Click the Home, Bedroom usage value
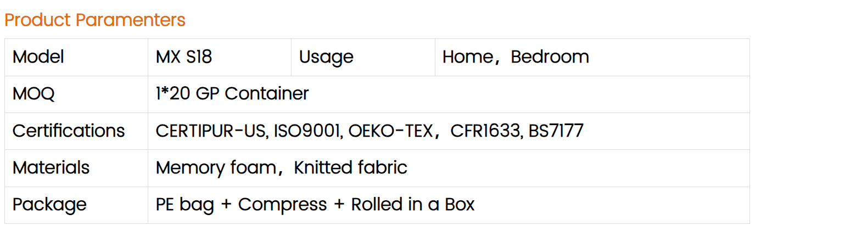 tap(516, 57)
